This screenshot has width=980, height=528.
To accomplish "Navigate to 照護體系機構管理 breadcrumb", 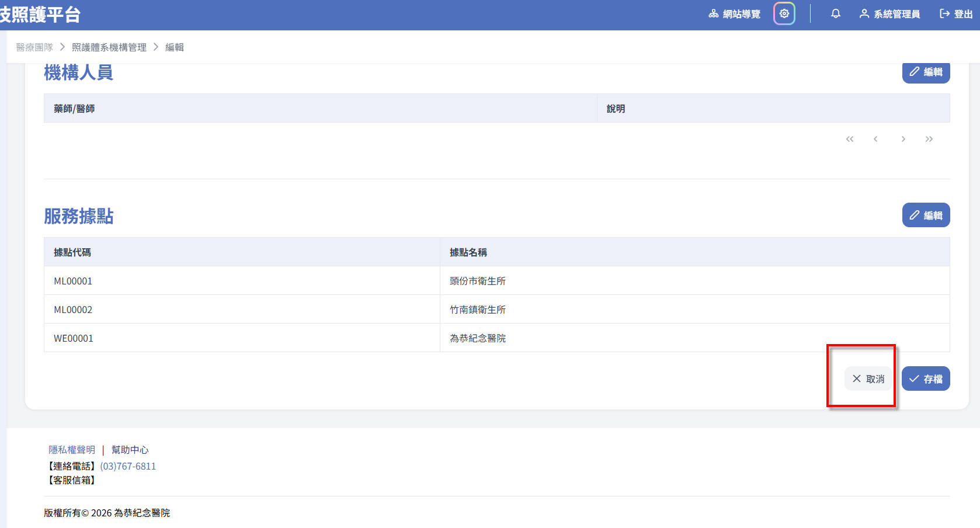I will 109,47.
